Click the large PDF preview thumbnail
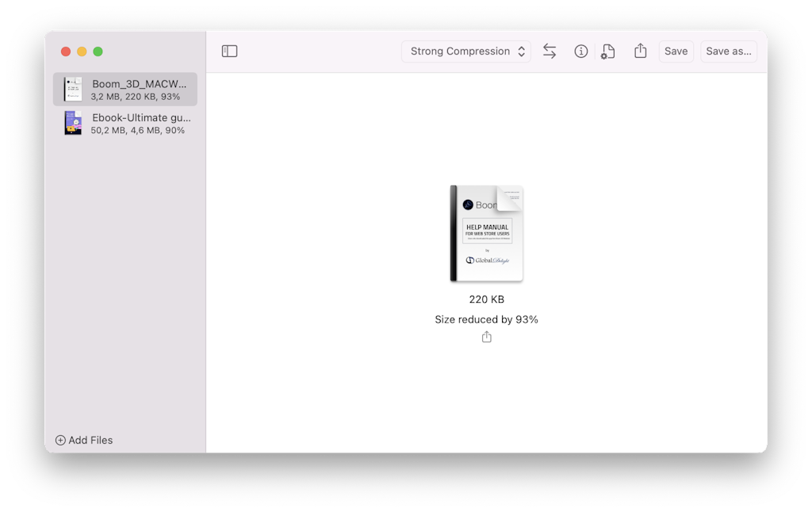Viewport: 812px width, 512px height. coord(486,233)
